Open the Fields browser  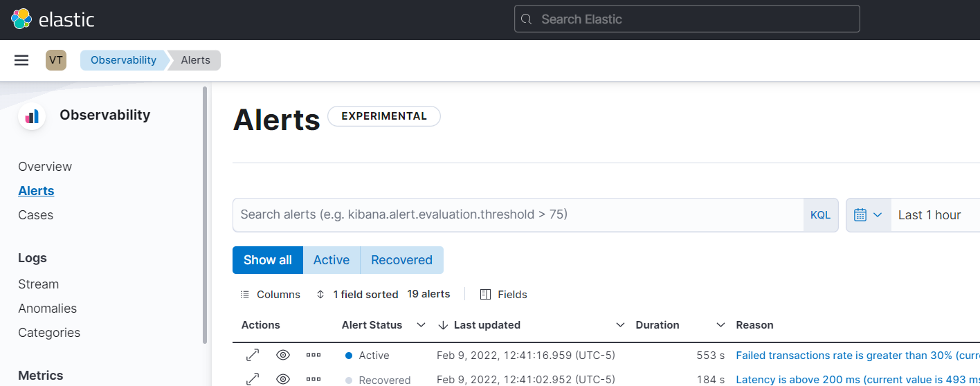504,295
